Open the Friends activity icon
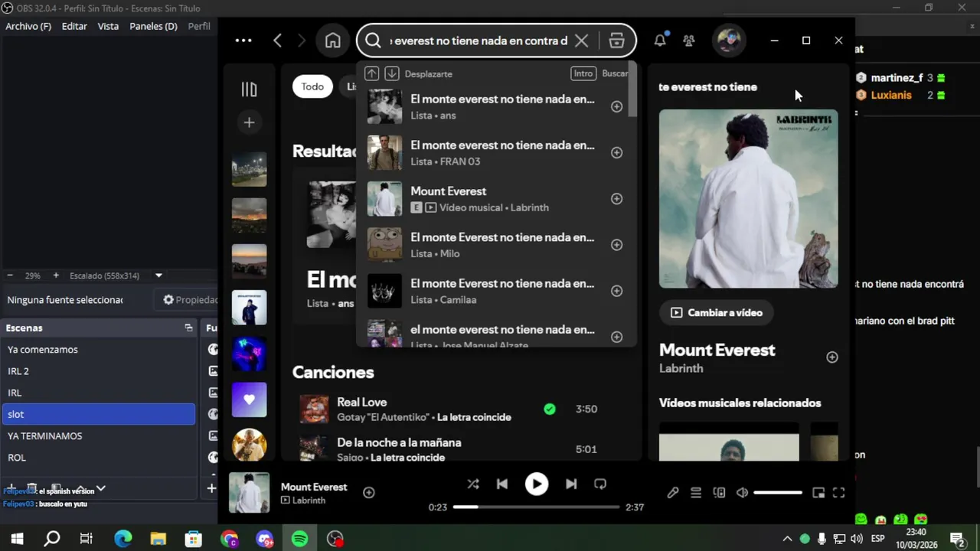Viewport: 980px width, 551px height. tap(689, 41)
